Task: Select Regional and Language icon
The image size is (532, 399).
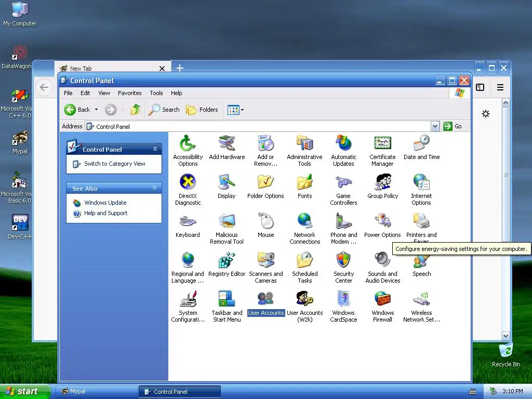Action: click(188, 268)
